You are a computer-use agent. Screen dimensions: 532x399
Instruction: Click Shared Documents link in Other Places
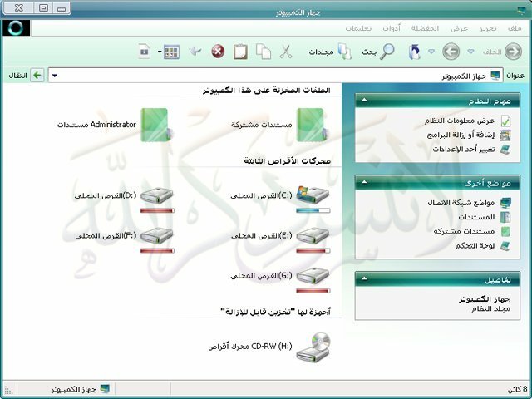point(464,232)
